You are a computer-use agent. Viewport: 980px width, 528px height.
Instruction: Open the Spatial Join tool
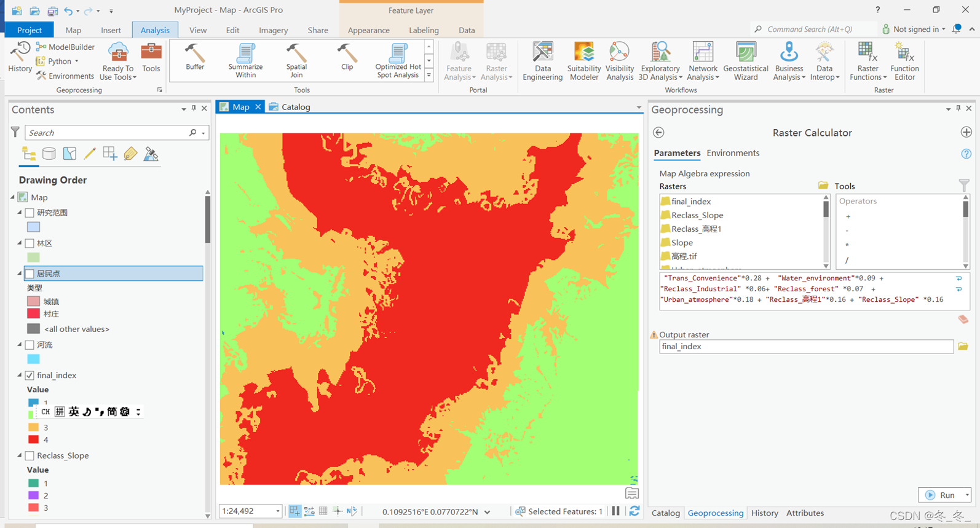296,60
